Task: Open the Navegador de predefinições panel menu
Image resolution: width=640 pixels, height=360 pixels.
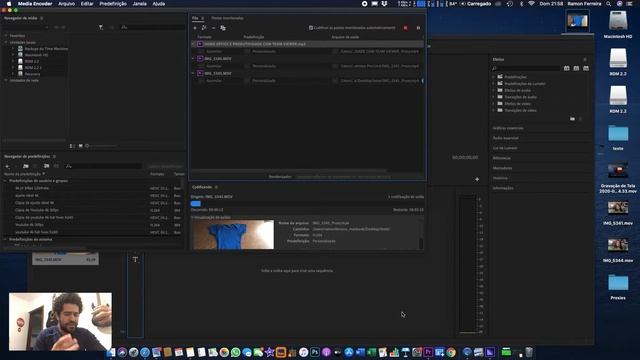Action: [x=54, y=156]
